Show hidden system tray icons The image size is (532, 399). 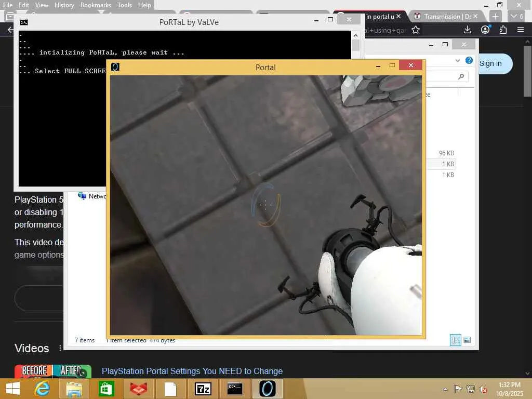445,389
